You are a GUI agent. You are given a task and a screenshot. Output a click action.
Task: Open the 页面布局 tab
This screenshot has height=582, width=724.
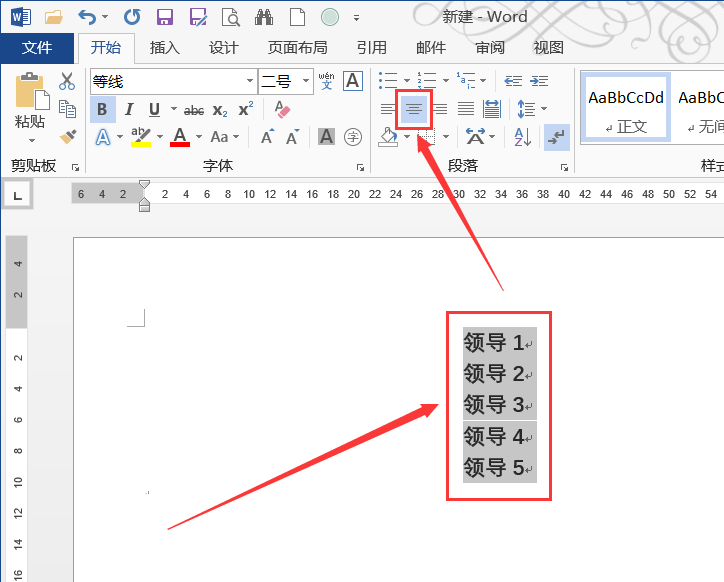297,47
